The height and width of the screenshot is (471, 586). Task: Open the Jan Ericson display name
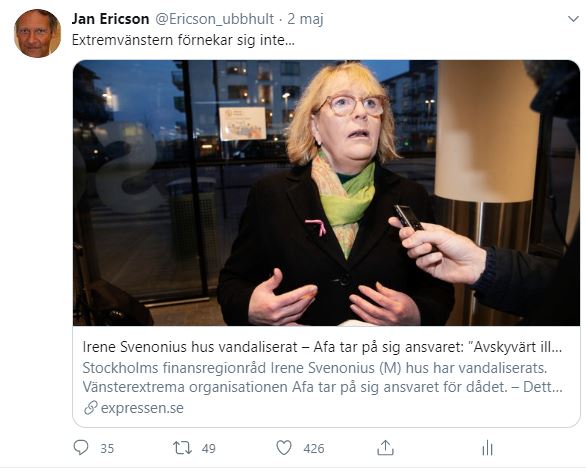click(x=110, y=19)
